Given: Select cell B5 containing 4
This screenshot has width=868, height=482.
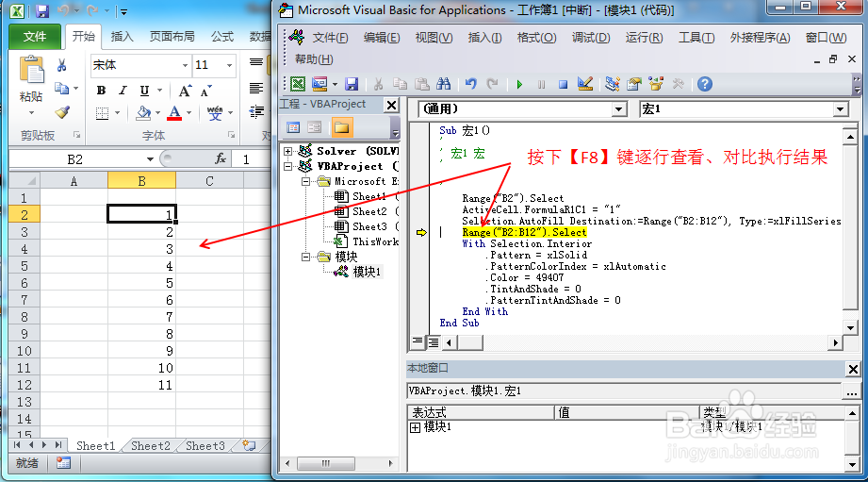Looking at the screenshot, I should tap(141, 266).
